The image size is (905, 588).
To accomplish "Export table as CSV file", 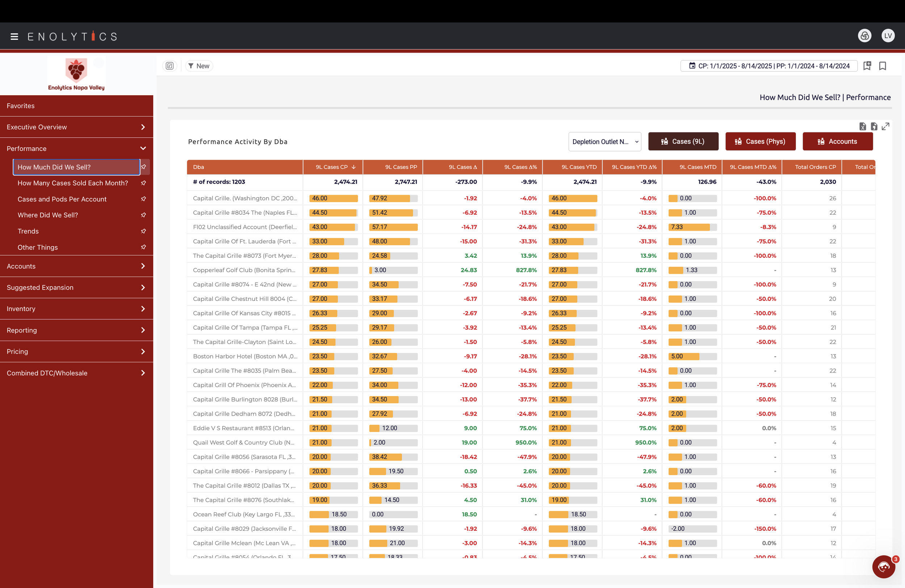I will click(x=874, y=126).
